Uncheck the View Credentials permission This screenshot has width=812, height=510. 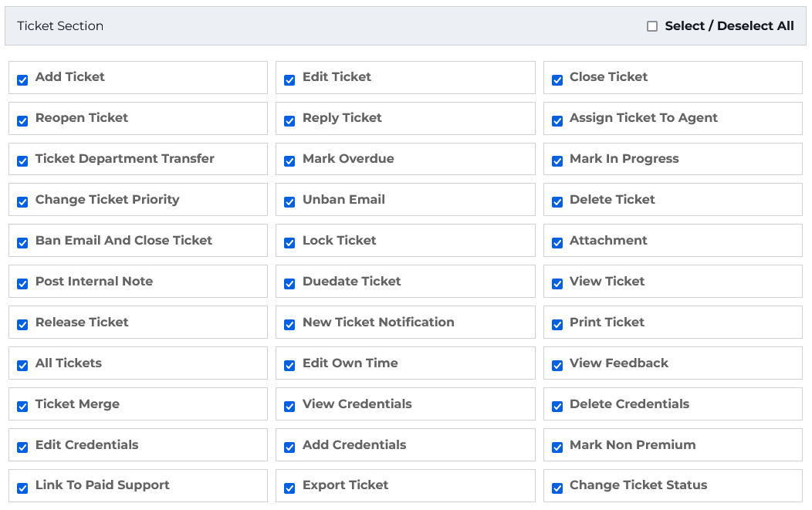click(x=289, y=407)
